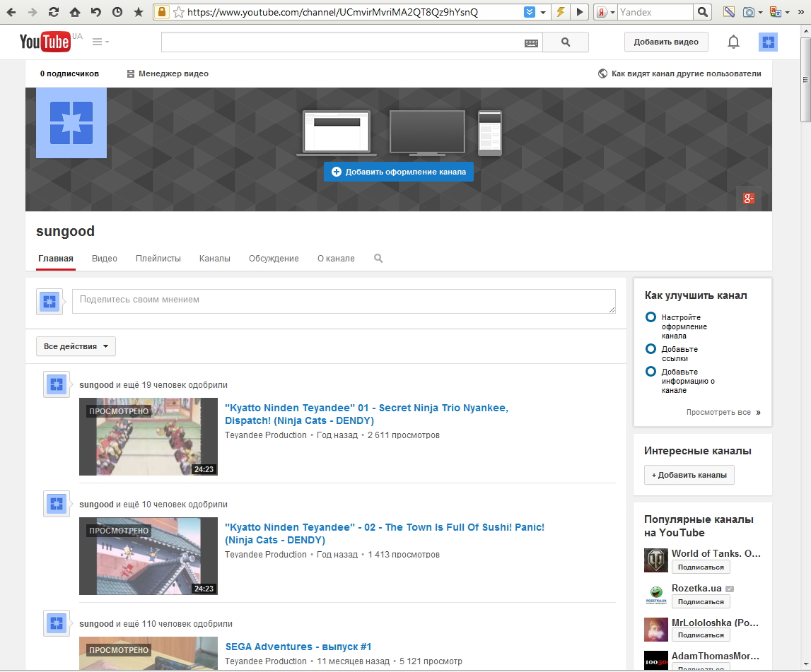
Task: Click the translate toolbar icon
Action: coord(776,12)
